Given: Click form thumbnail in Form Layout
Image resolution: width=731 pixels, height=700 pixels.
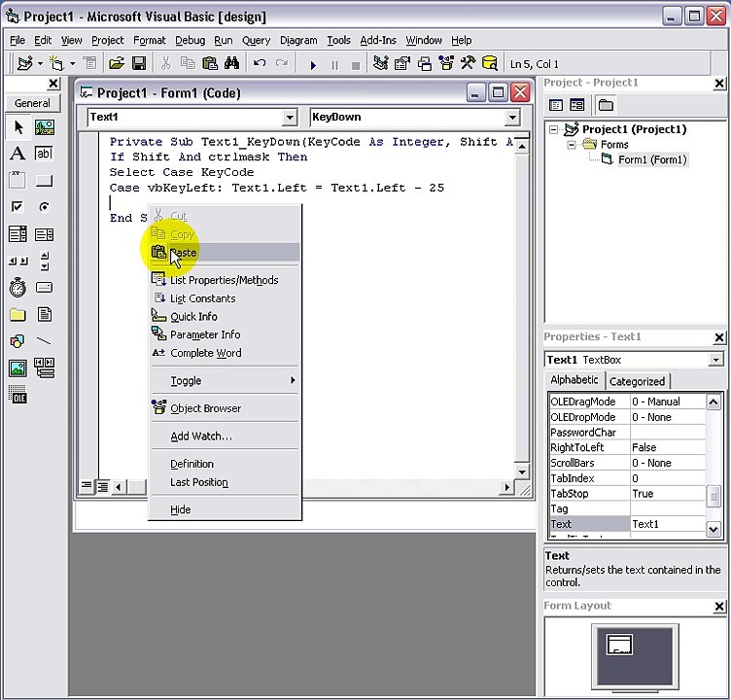Looking at the screenshot, I should 619,645.
